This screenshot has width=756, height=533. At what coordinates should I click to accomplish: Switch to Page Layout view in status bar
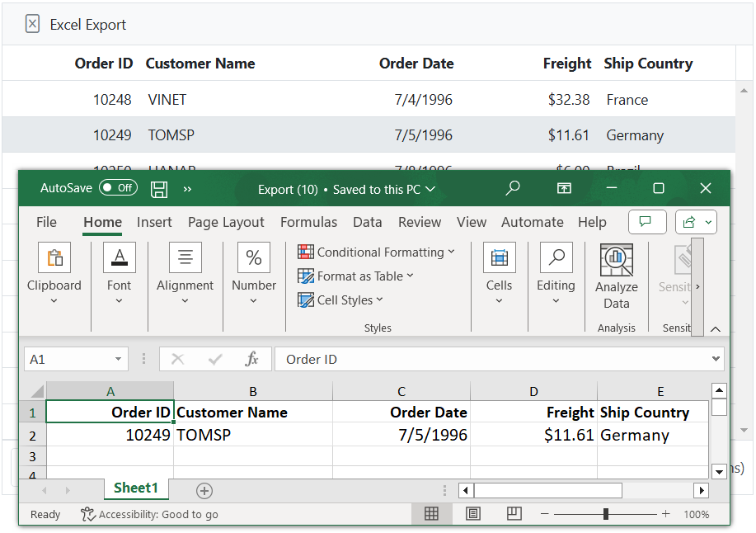pyautogui.click(x=472, y=514)
